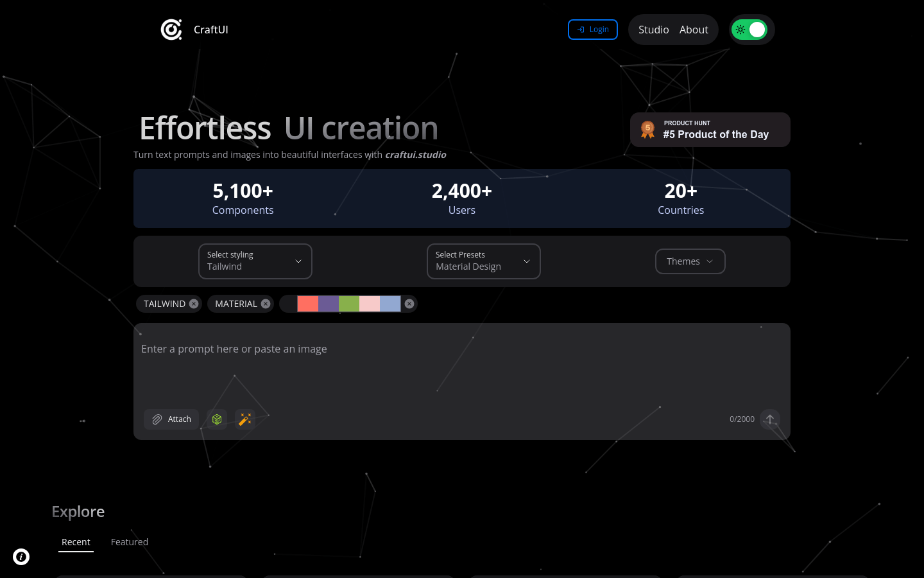Click the Explore heading
Image resolution: width=924 pixels, height=578 pixels.
pos(78,511)
